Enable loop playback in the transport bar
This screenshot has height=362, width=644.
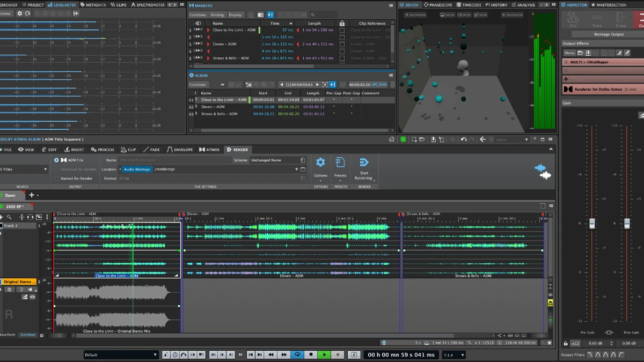297,354
